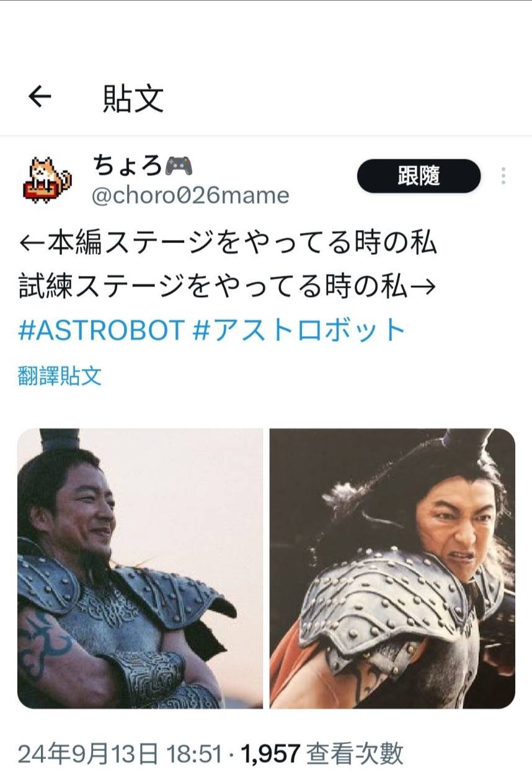Open the three-dot more options menu
The height and width of the screenshot is (780, 532).
[503, 177]
